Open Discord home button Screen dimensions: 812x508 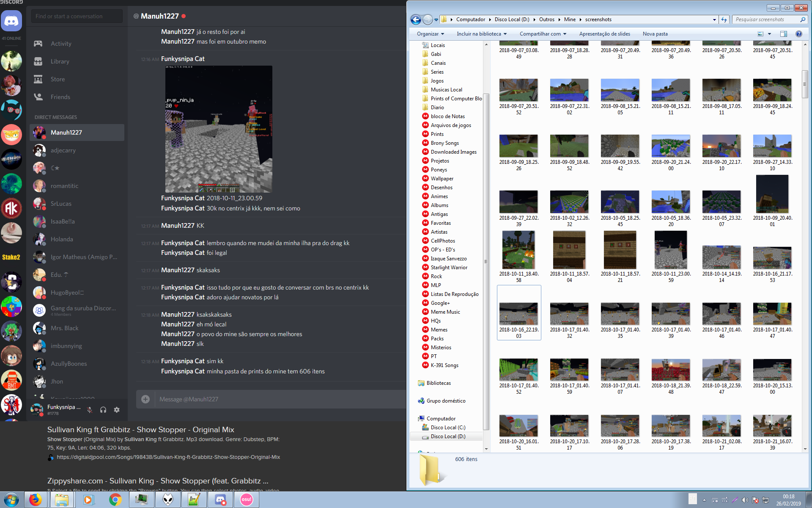11,21
